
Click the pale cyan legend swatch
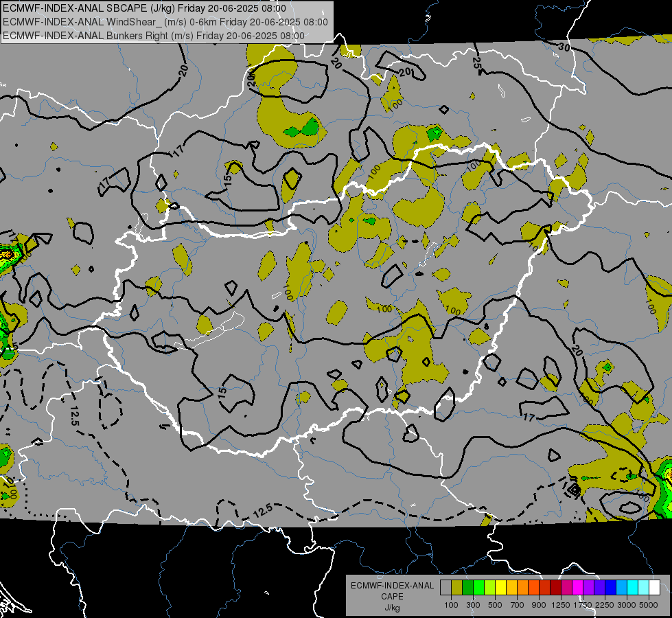coord(644,588)
